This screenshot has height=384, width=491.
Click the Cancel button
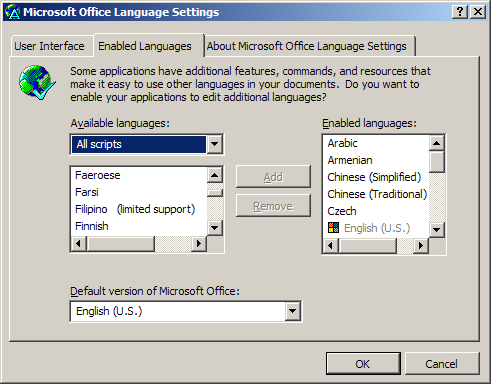tap(442, 364)
